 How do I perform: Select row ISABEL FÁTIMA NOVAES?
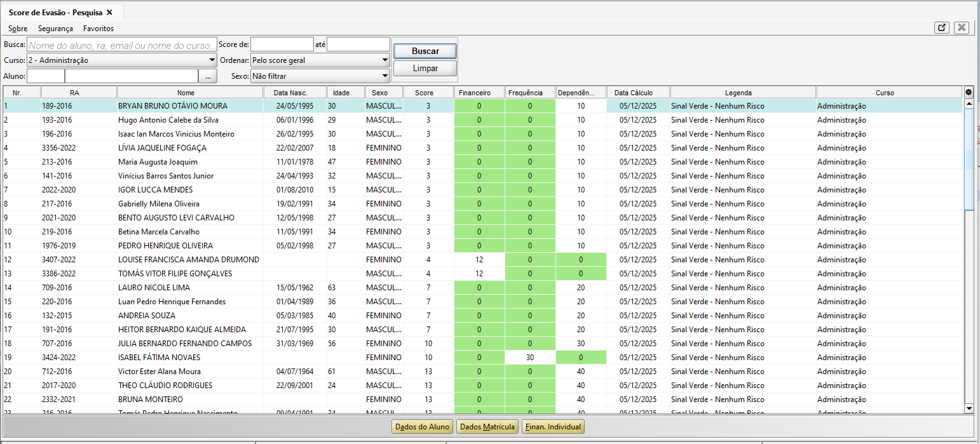coord(483,358)
